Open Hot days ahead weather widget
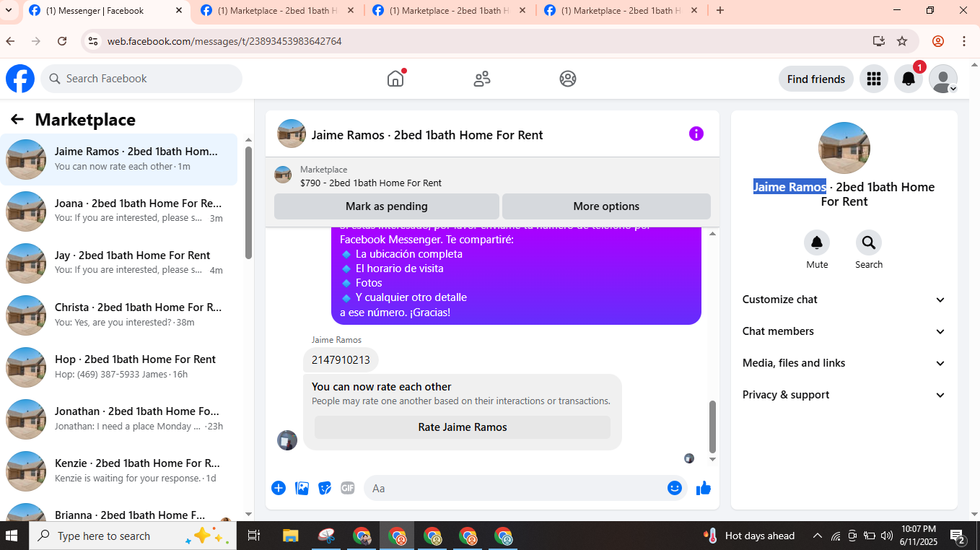Screen dimensions: 980x550 click(749, 536)
